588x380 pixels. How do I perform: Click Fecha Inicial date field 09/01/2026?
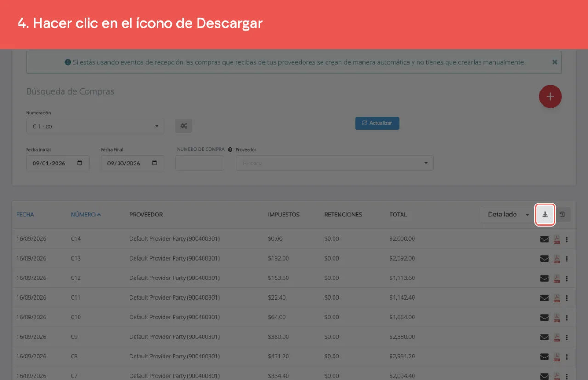[x=57, y=163]
